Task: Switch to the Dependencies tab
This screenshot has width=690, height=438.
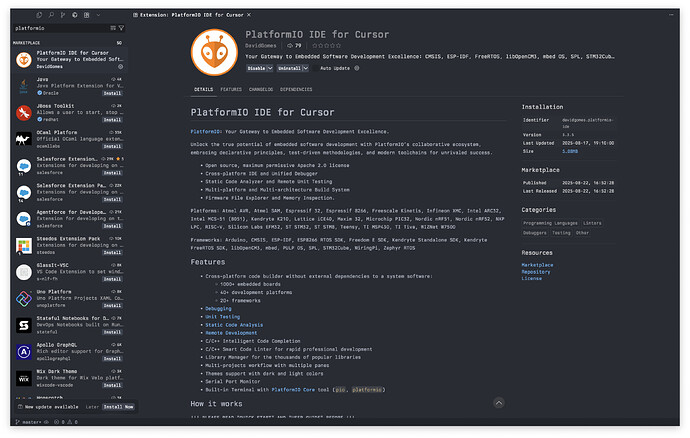Action: tap(296, 89)
